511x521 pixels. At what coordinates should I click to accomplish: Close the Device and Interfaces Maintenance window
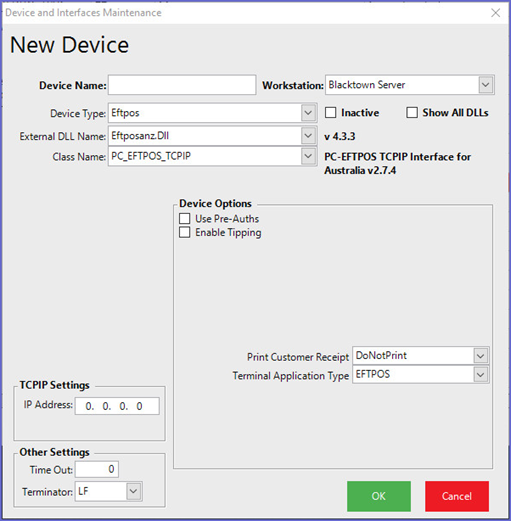[495, 13]
